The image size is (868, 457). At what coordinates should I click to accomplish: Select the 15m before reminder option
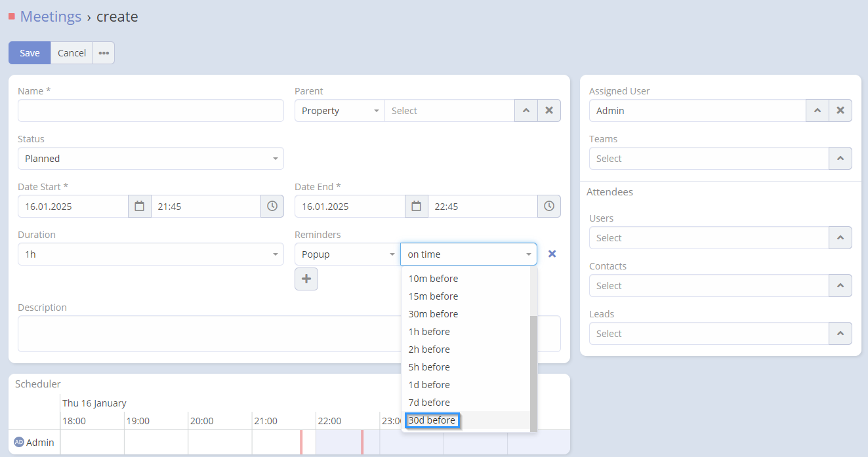433,296
